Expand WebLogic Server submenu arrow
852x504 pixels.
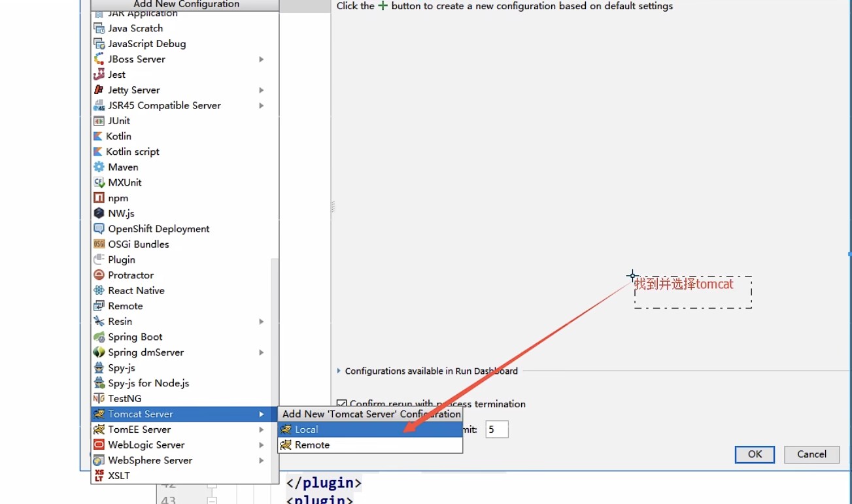(x=261, y=445)
